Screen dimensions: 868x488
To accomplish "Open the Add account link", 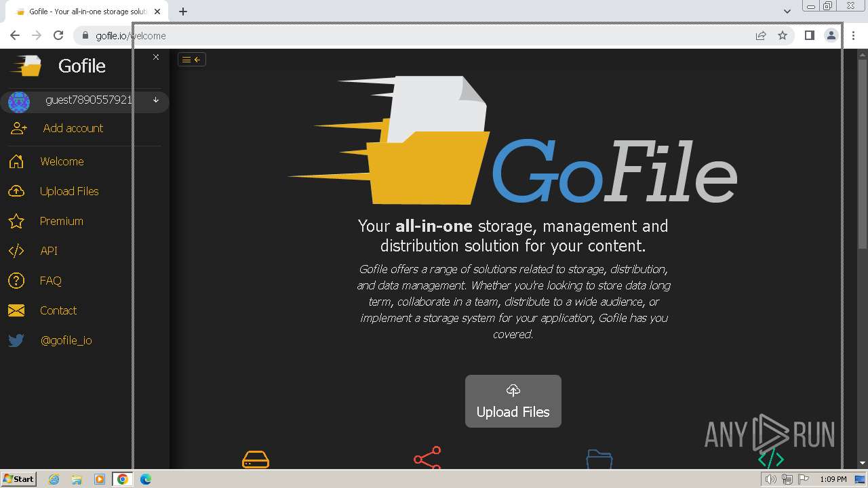I will [73, 128].
